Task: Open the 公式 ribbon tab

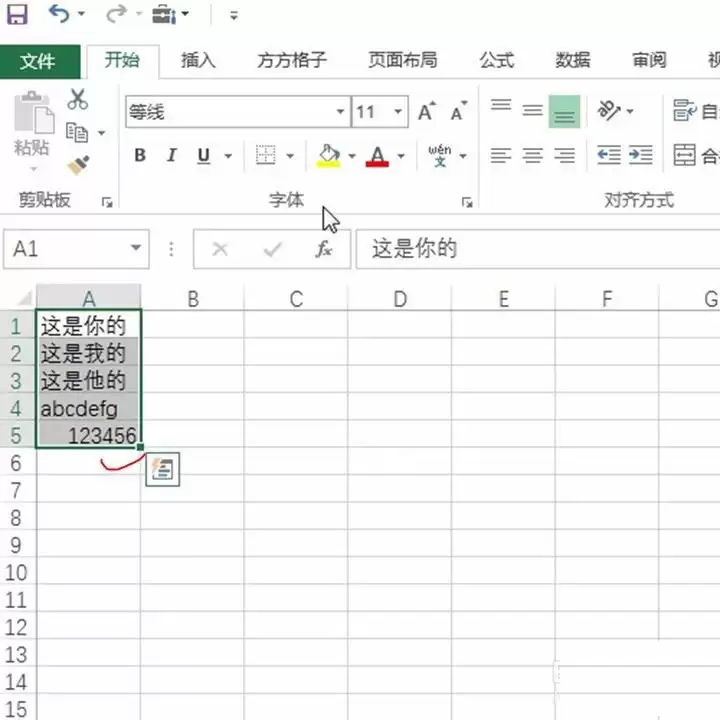Action: pos(496,60)
